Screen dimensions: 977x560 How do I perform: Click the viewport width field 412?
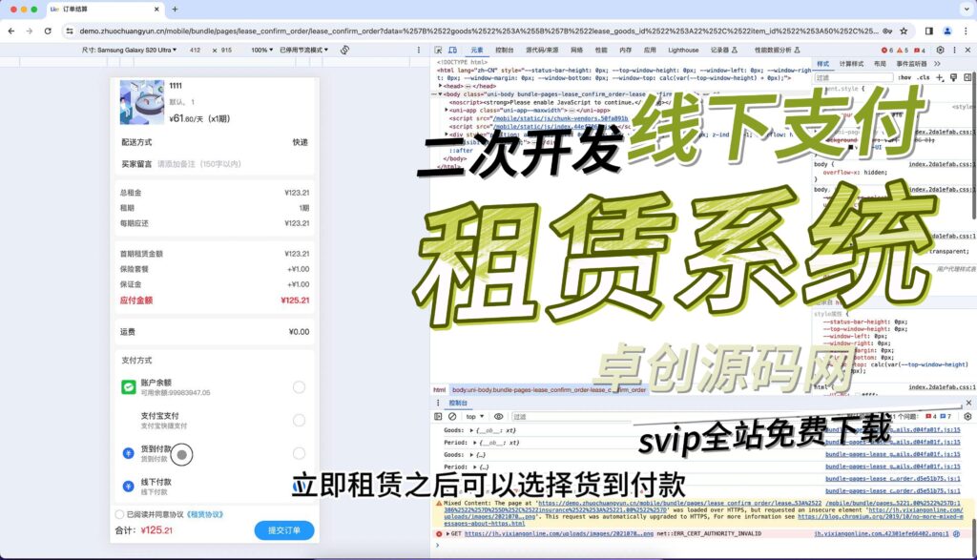coord(195,50)
